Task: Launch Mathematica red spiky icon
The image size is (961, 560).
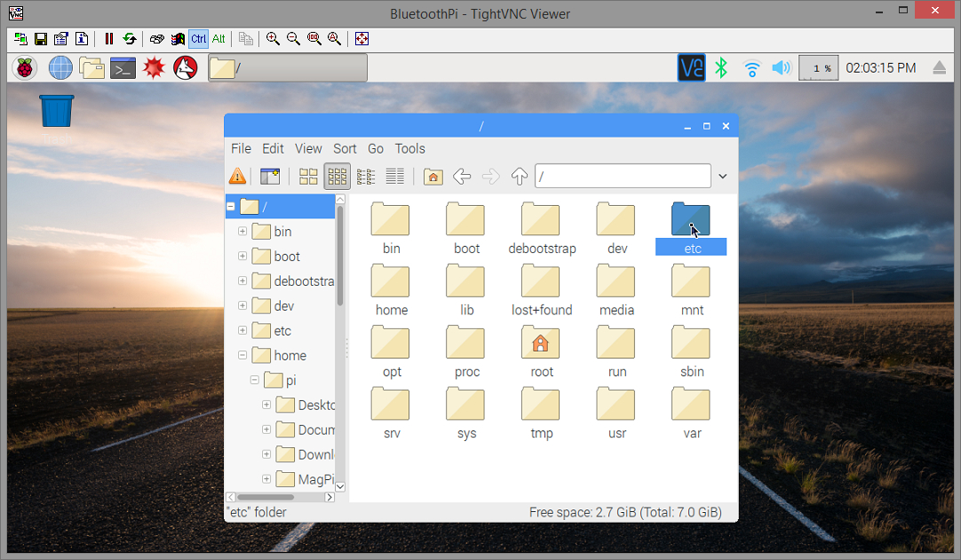Action: pyautogui.click(x=154, y=68)
